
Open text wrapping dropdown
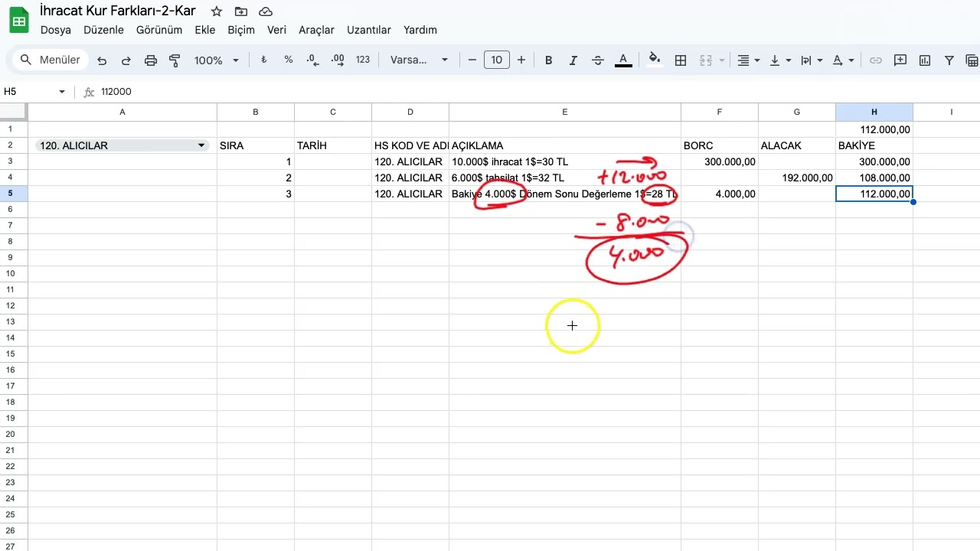(x=810, y=60)
